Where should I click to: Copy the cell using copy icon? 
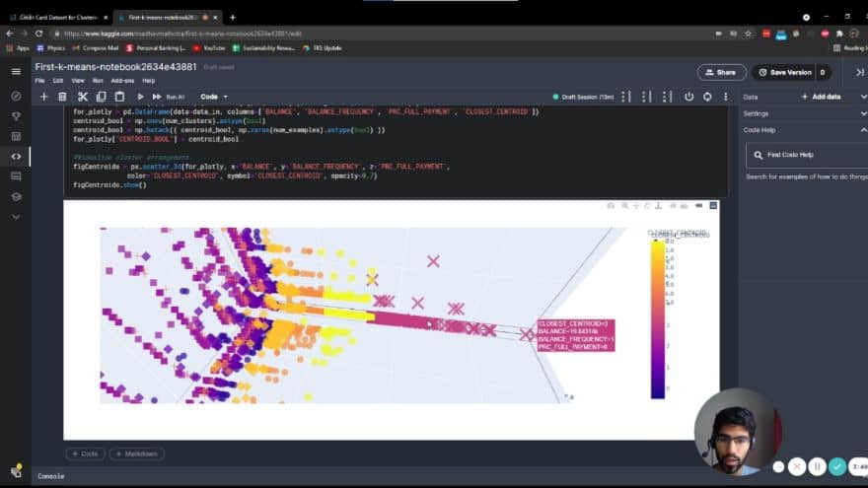[x=101, y=97]
